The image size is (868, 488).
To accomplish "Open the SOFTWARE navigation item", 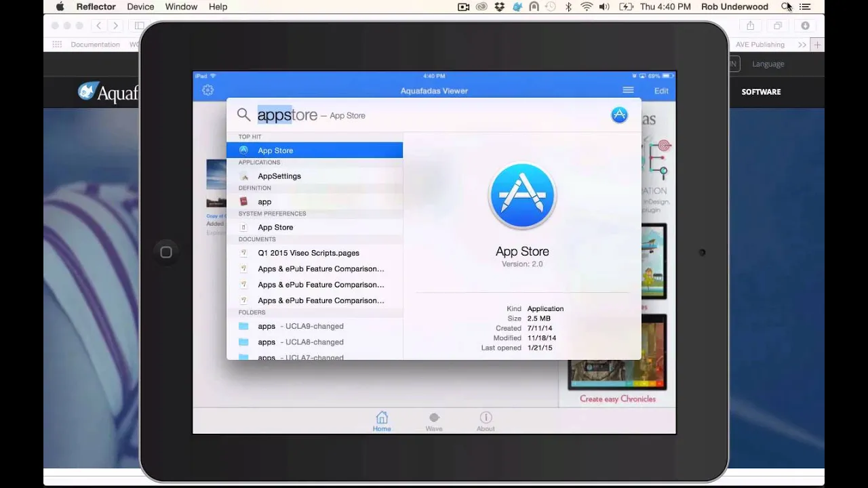I will 761,91.
